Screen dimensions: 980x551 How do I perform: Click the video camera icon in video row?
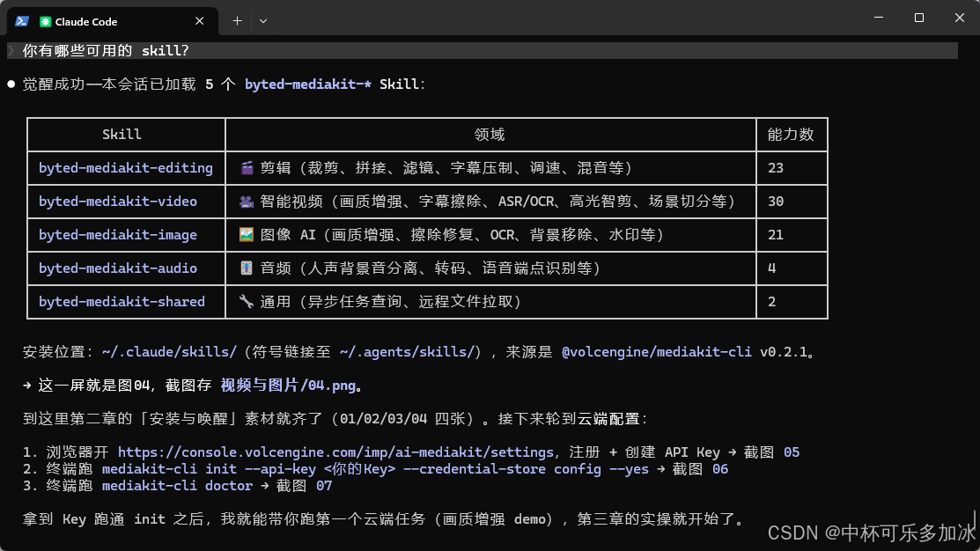[247, 202]
